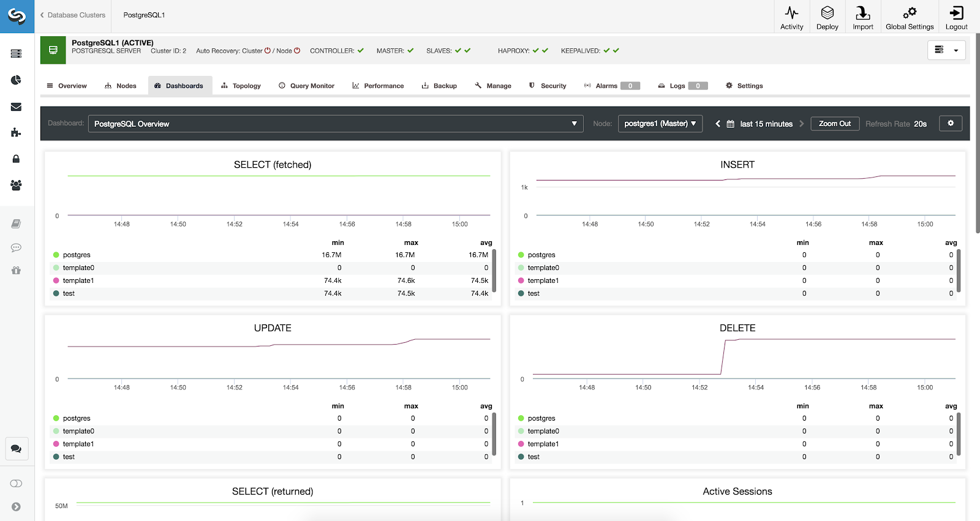The width and height of the screenshot is (980, 521).
Task: Click green PostgreSQL1 cluster server icon
Action: coord(53,50)
